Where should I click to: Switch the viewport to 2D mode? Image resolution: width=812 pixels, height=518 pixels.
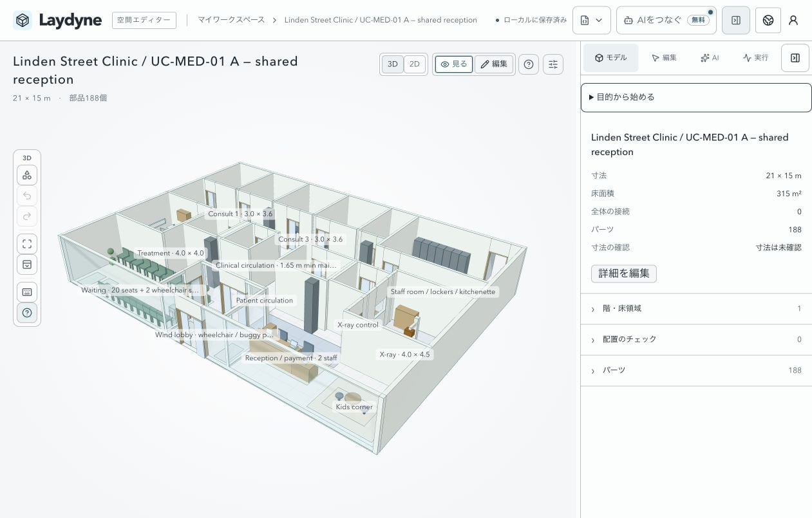415,64
